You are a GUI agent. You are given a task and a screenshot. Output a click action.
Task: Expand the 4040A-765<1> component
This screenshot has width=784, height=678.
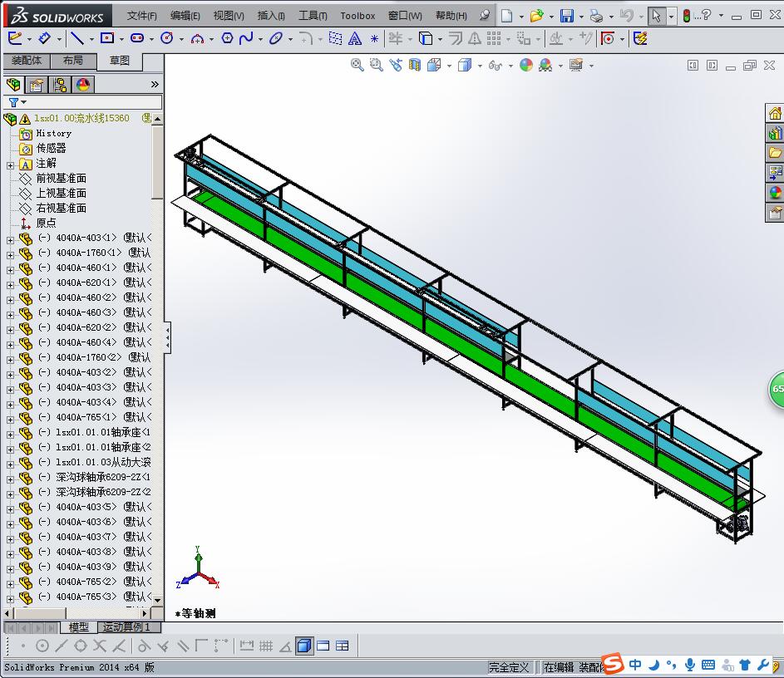coord(11,420)
